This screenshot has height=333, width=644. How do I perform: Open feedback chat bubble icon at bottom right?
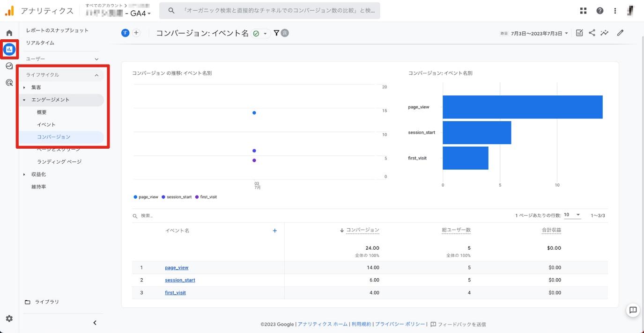point(633,310)
